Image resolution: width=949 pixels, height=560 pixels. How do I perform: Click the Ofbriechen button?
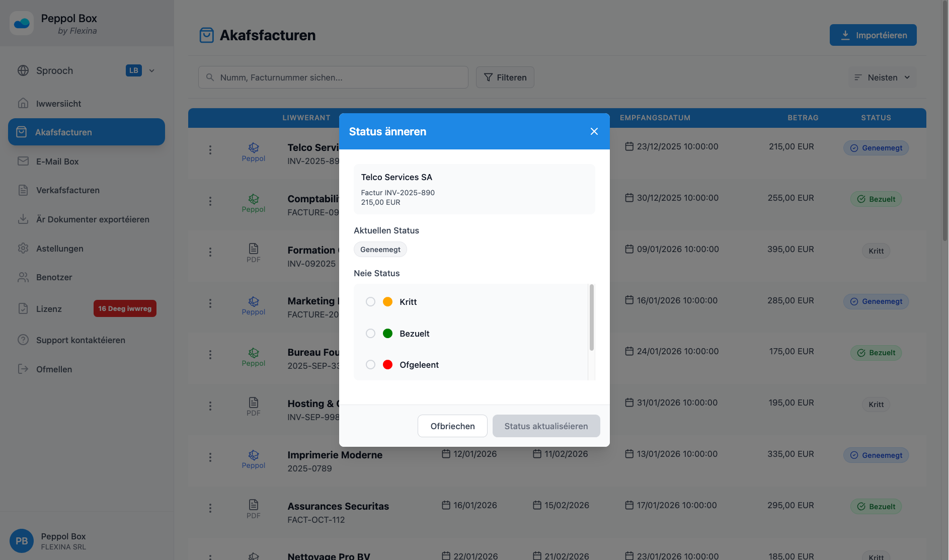coord(452,426)
